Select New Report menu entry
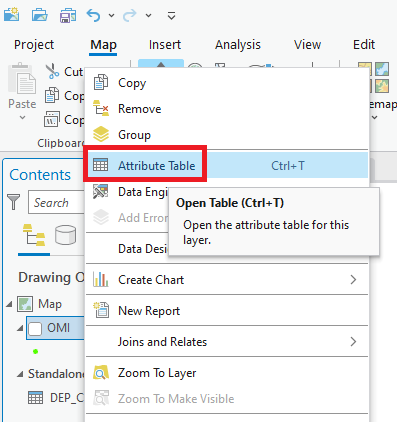The width and height of the screenshot is (397, 422). click(x=227, y=310)
